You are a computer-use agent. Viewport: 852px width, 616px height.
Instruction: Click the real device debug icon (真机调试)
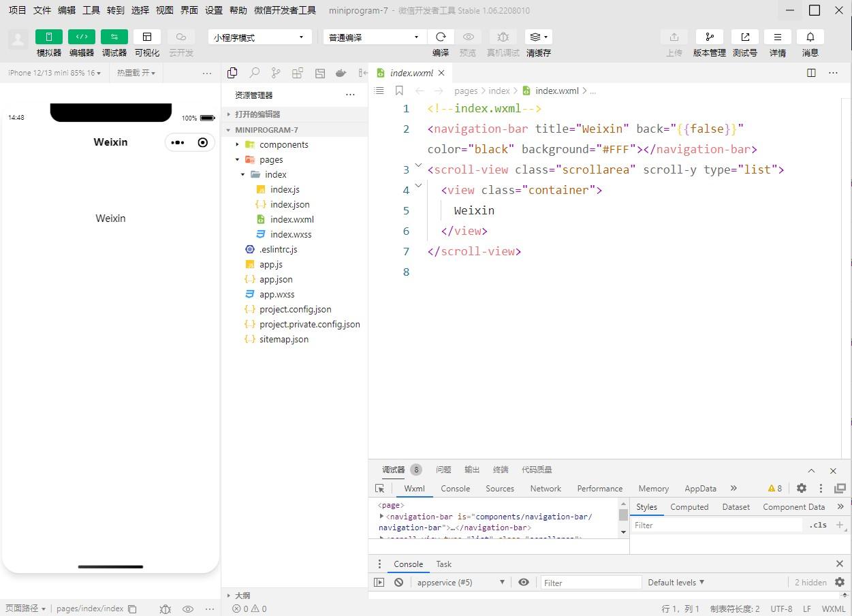tap(503, 37)
